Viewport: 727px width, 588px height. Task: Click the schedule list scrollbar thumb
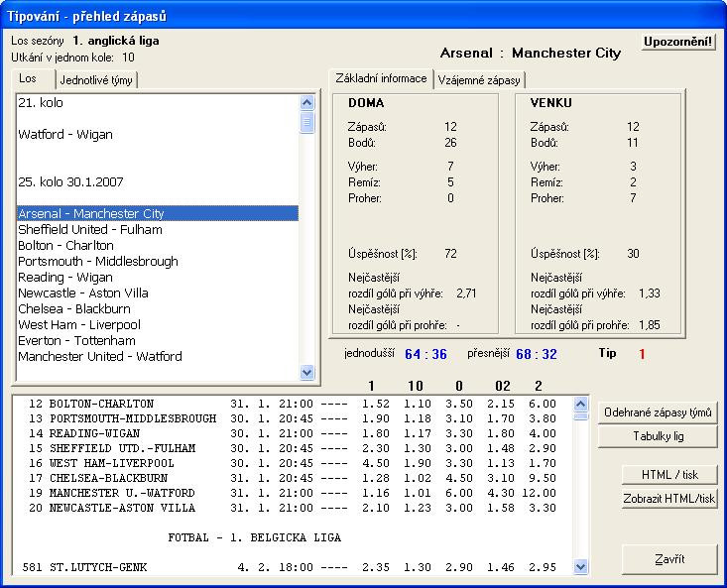point(306,122)
